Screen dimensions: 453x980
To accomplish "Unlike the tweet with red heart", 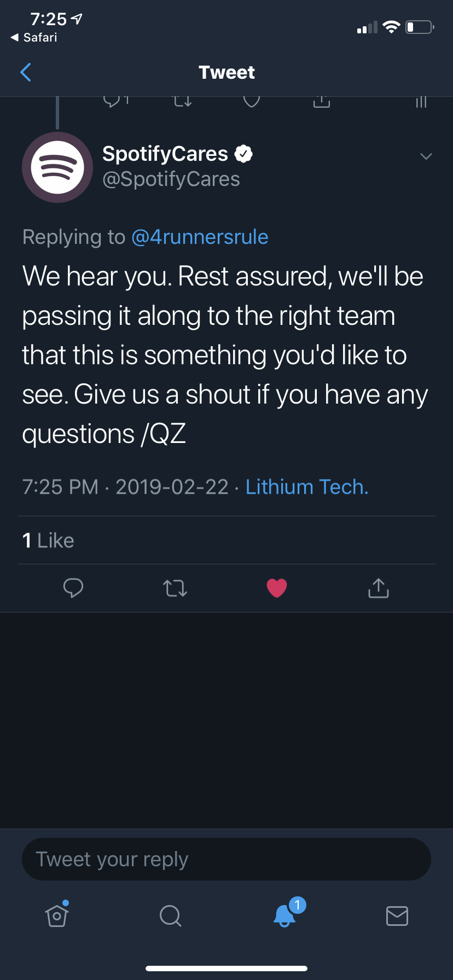I will click(277, 588).
